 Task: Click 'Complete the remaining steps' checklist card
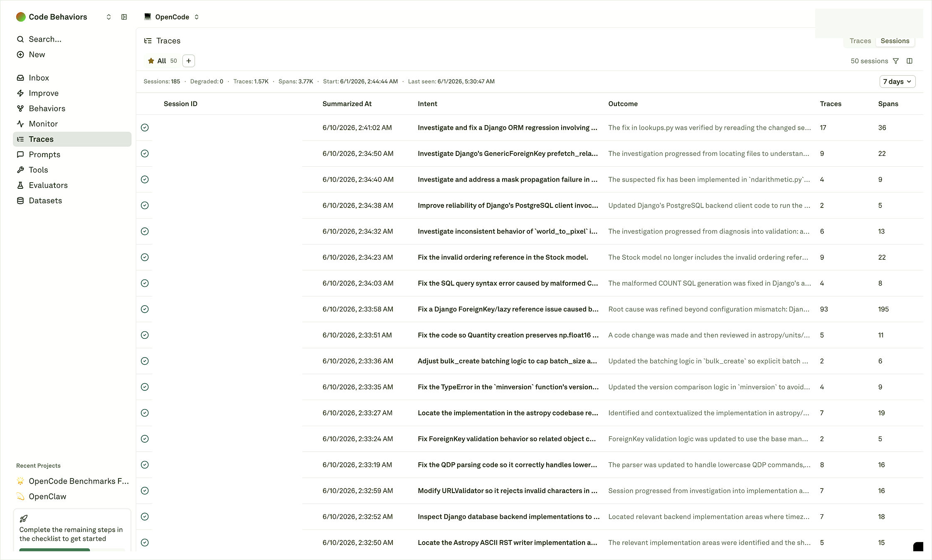point(72,530)
